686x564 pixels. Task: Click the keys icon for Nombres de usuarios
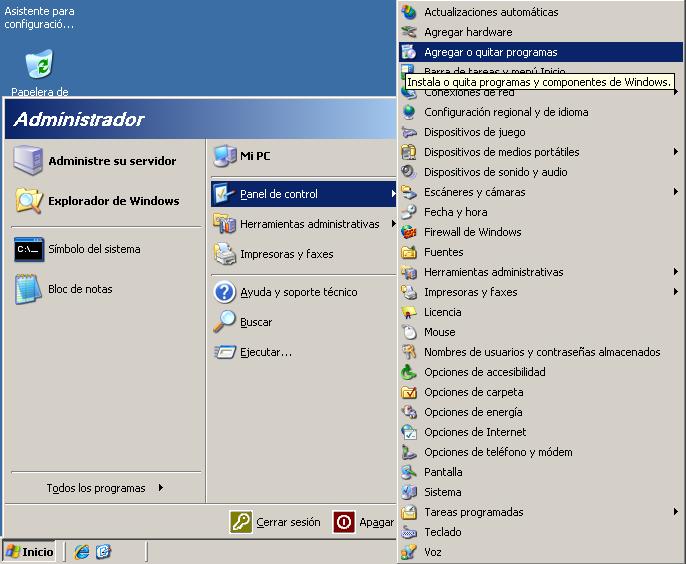click(409, 352)
